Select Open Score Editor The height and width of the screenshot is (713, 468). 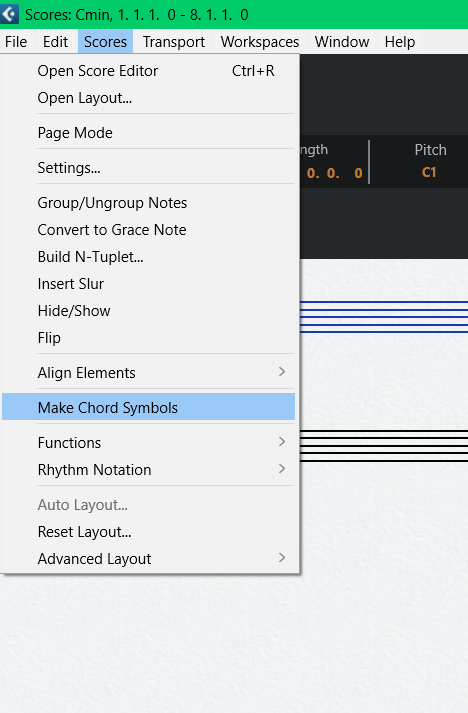[x=148, y=71]
